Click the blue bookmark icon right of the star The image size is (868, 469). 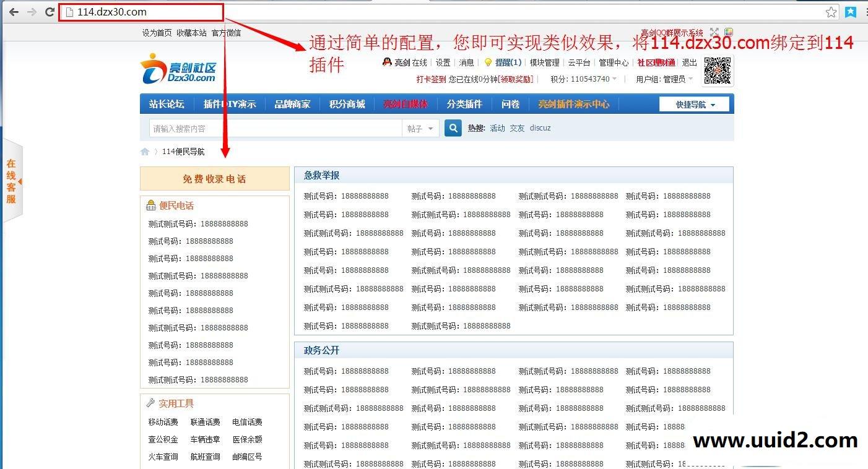tap(849, 11)
